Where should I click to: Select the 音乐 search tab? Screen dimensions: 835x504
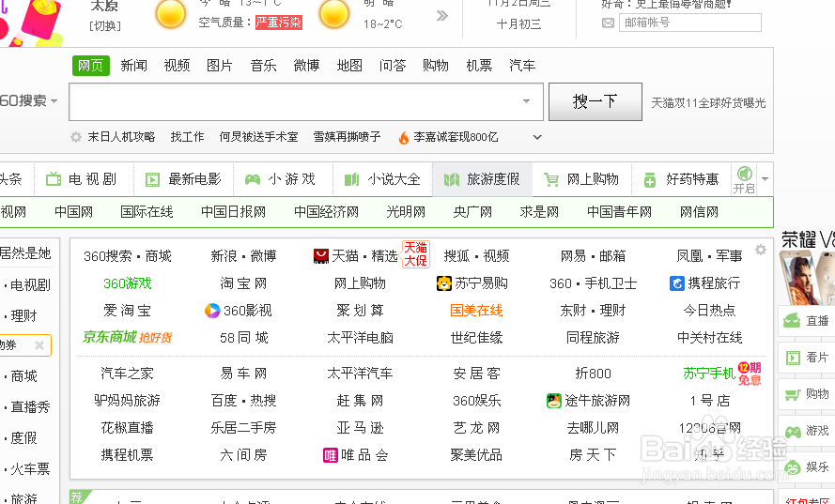264,66
